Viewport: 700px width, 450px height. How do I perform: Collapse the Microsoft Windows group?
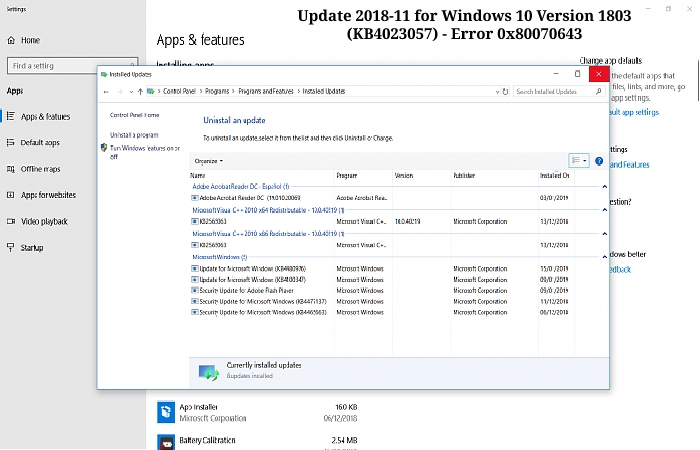[604, 257]
